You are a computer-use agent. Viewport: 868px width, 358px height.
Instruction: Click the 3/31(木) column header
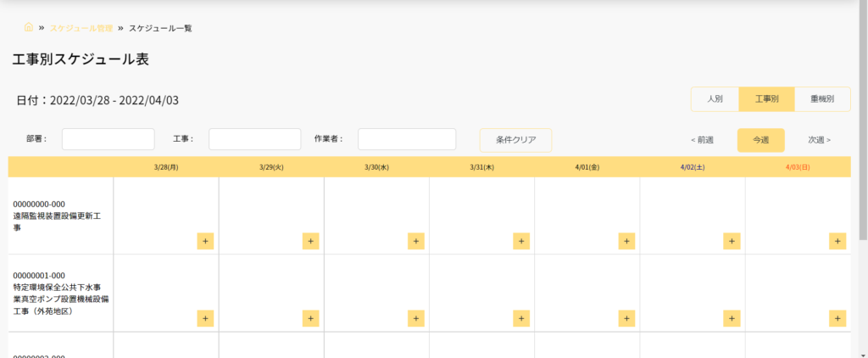pyautogui.click(x=481, y=167)
